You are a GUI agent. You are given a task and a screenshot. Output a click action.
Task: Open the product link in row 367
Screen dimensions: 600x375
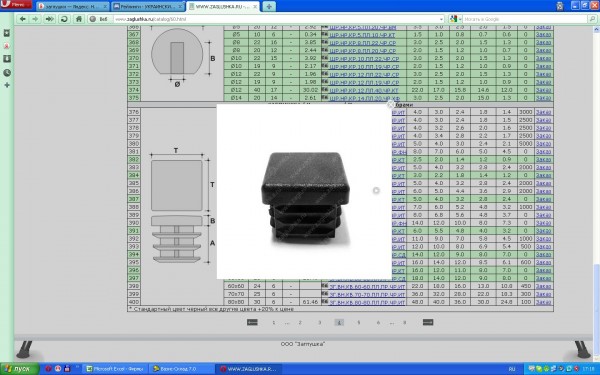click(x=362, y=35)
